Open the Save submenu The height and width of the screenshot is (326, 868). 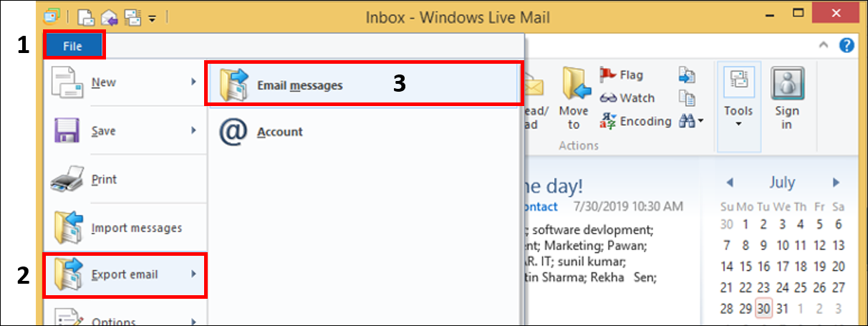(125, 131)
